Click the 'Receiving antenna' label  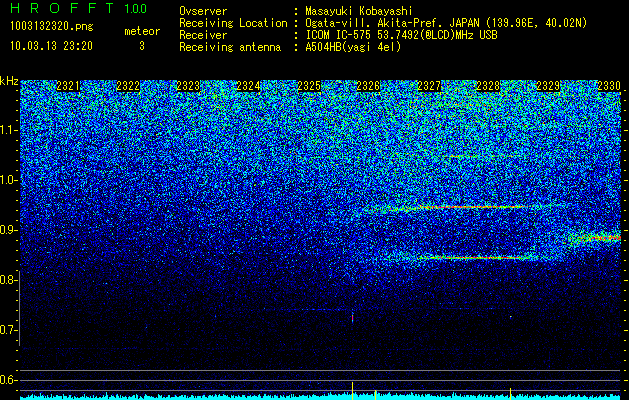click(230, 47)
